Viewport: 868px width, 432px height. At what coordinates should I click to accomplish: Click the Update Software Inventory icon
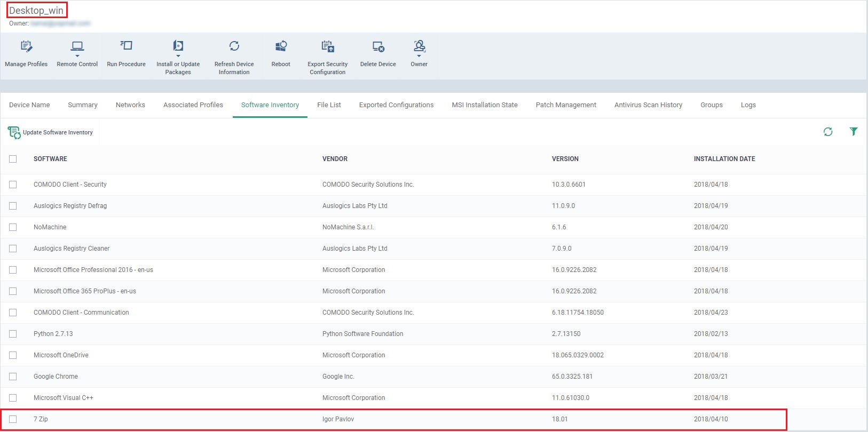click(14, 132)
